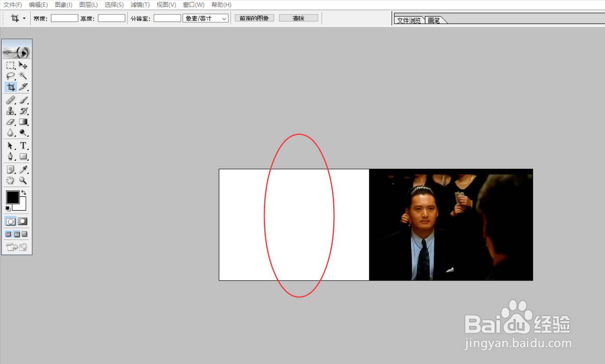Select the Lasso tool
The width and height of the screenshot is (605, 364).
coord(11,76)
